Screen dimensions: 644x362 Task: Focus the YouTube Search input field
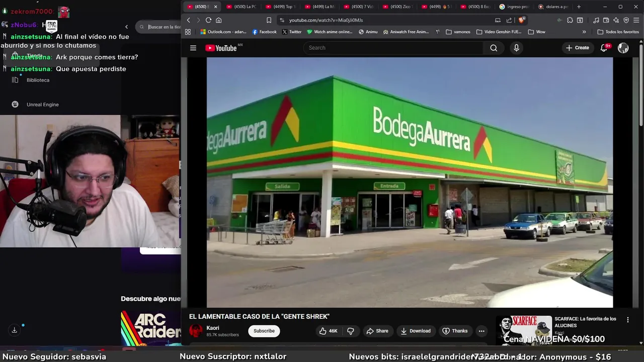(393, 48)
